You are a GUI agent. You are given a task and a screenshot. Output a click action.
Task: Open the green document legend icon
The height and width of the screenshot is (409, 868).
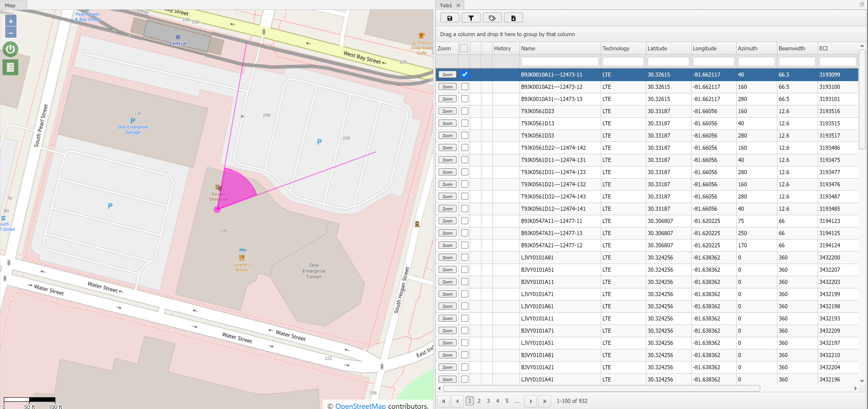coord(10,67)
